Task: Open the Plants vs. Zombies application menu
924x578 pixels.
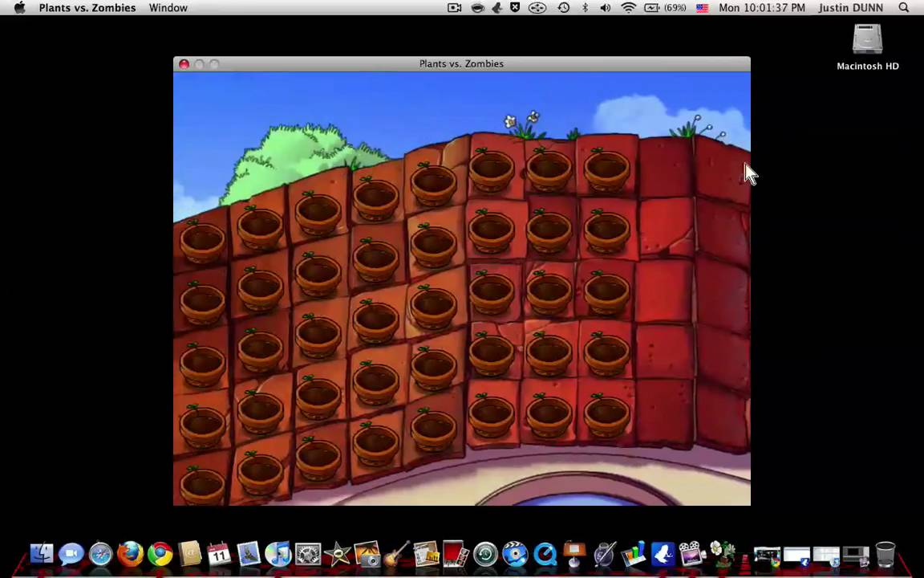Action: tap(87, 8)
